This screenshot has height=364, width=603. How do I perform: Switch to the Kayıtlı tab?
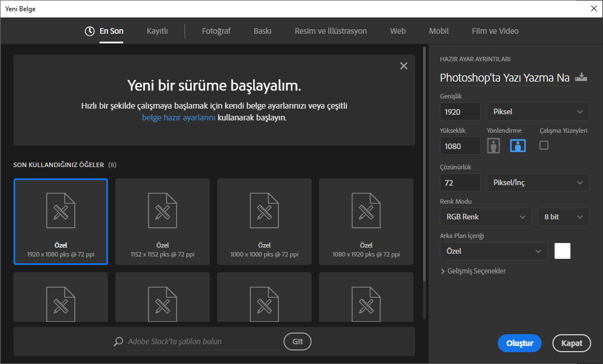(x=157, y=31)
